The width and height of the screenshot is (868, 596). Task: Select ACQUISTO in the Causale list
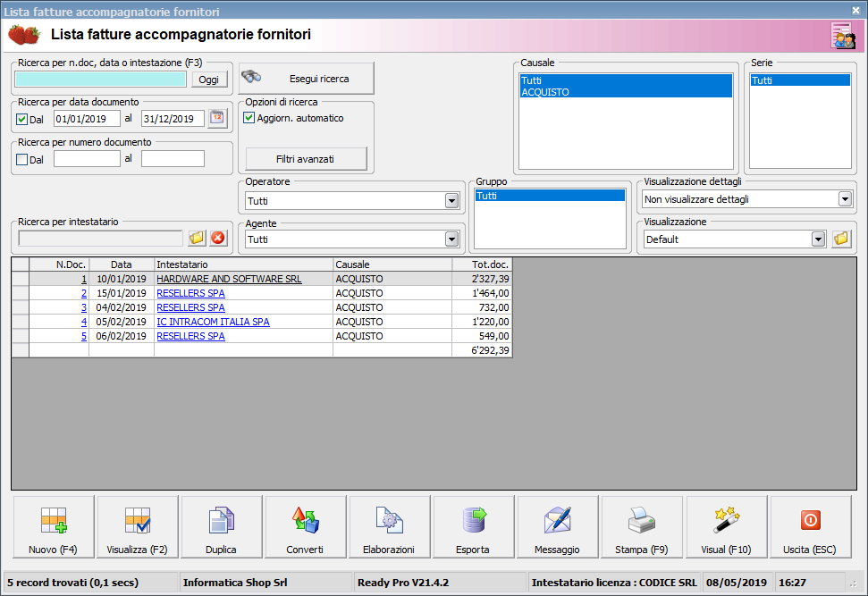545,92
